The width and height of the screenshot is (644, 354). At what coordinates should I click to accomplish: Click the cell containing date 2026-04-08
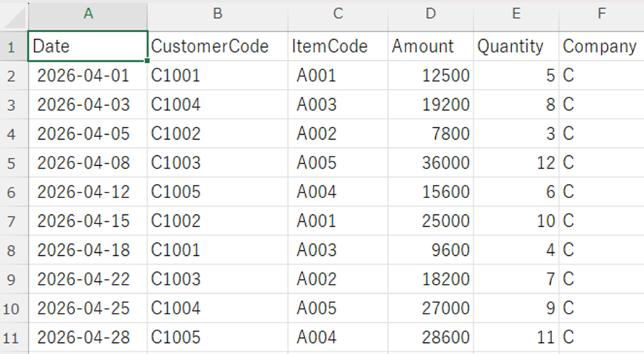(88, 163)
